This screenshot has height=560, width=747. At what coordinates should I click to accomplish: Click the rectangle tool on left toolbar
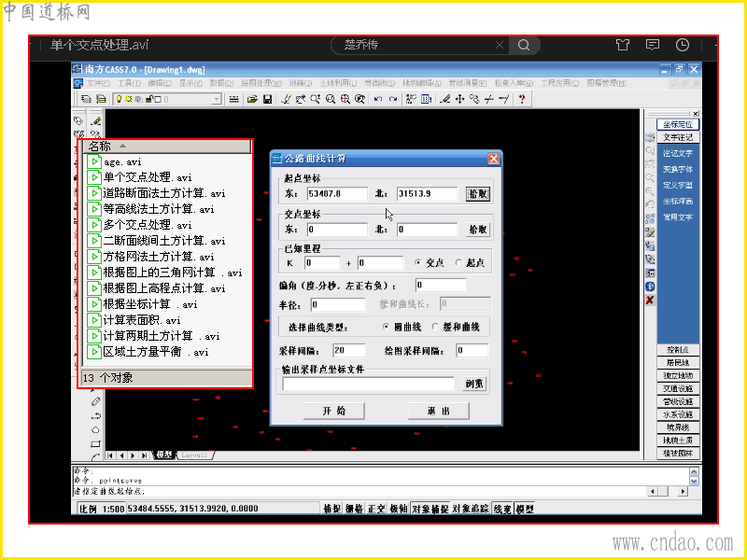[95, 444]
